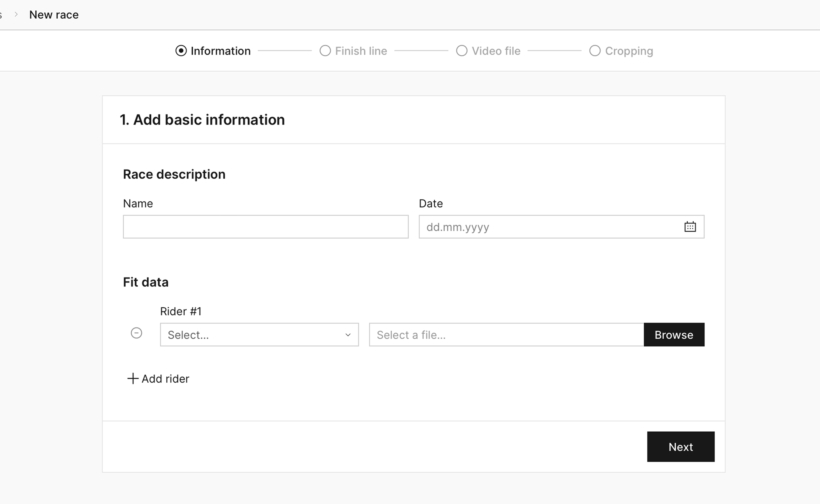Click the plus icon beside Add rider
This screenshot has width=820, height=504.
point(133,378)
